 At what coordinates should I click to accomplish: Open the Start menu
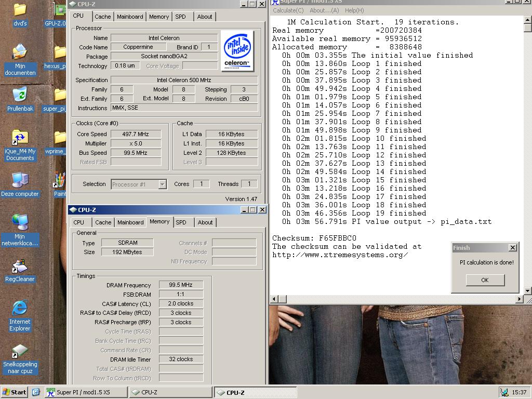point(14,392)
